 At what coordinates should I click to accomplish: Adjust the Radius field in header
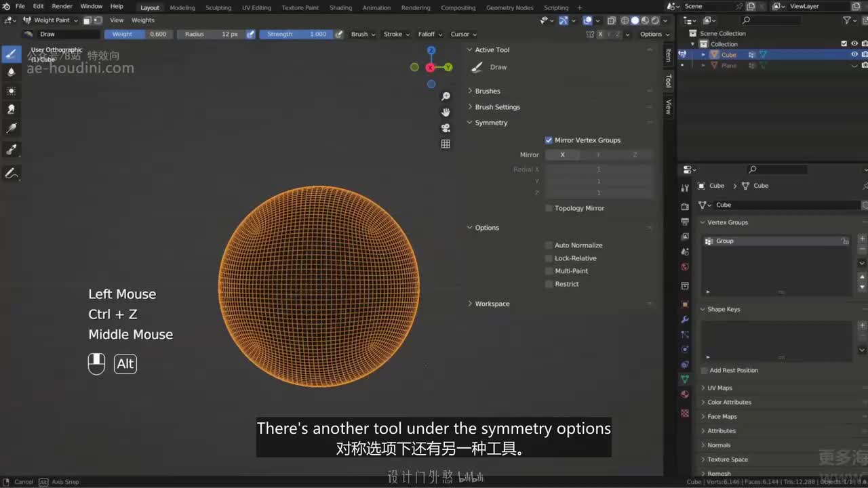coord(211,34)
